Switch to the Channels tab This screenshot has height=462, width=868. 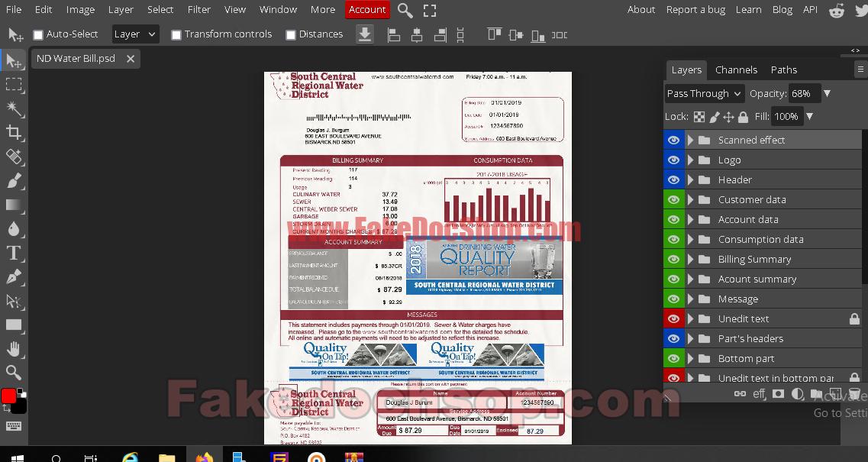click(735, 69)
